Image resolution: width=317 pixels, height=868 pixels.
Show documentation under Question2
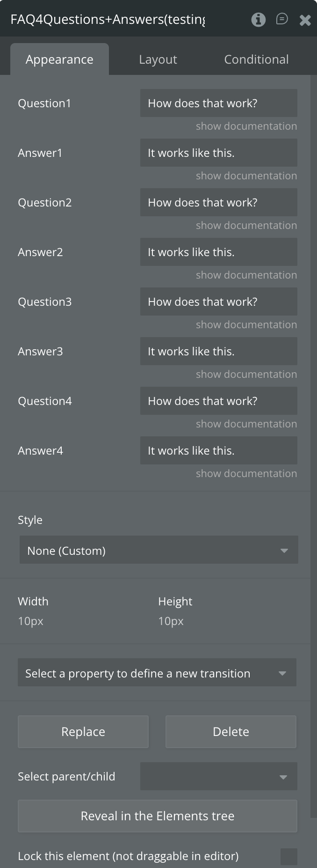coord(246,225)
